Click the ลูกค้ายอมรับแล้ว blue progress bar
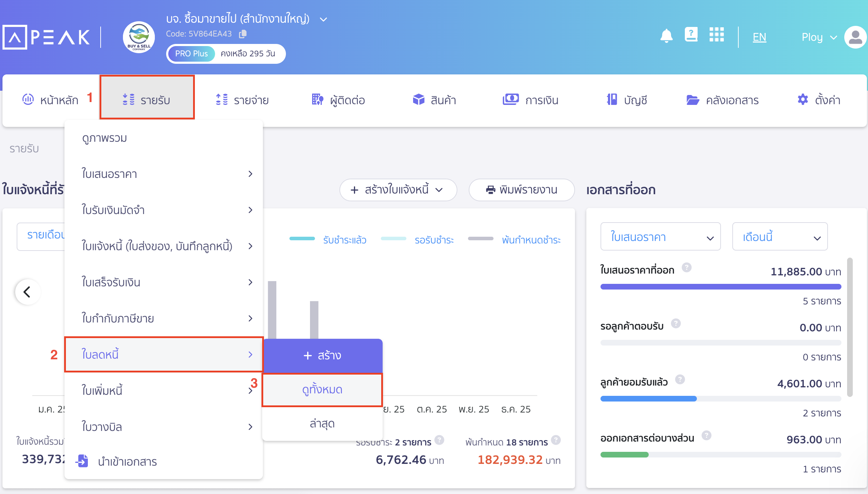This screenshot has height=494, width=868. tap(648, 399)
